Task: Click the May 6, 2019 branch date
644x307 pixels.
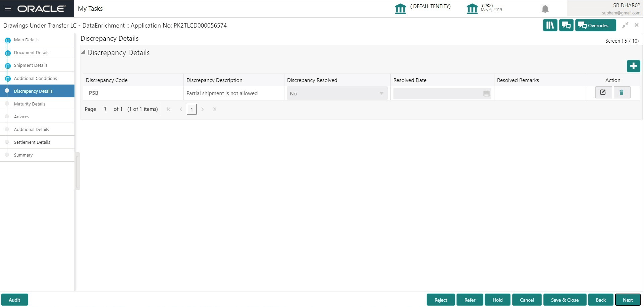Action: 491,10
